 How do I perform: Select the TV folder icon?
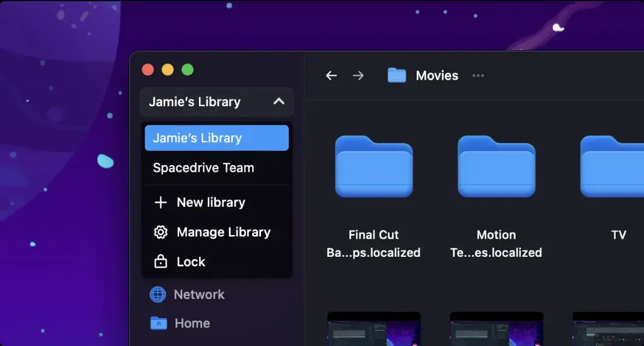[612, 166]
